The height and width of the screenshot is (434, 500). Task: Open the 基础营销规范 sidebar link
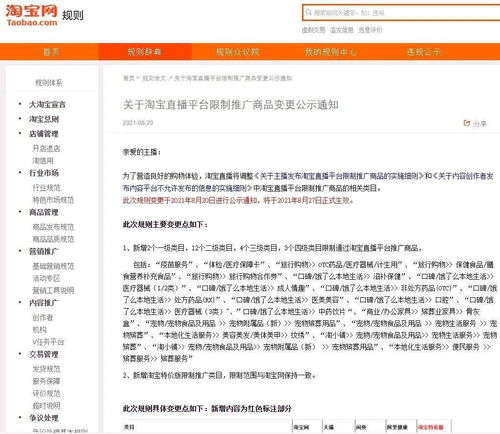(x=53, y=266)
